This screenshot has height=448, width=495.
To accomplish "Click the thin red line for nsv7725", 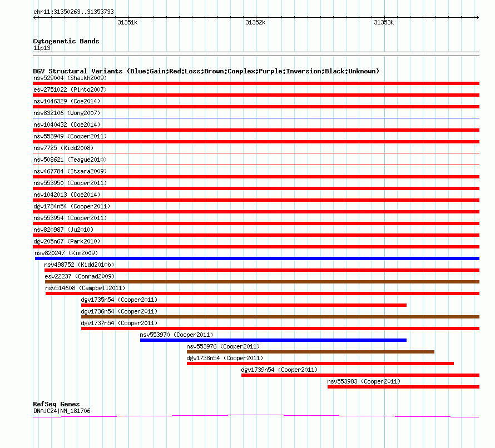I will coord(256,153).
